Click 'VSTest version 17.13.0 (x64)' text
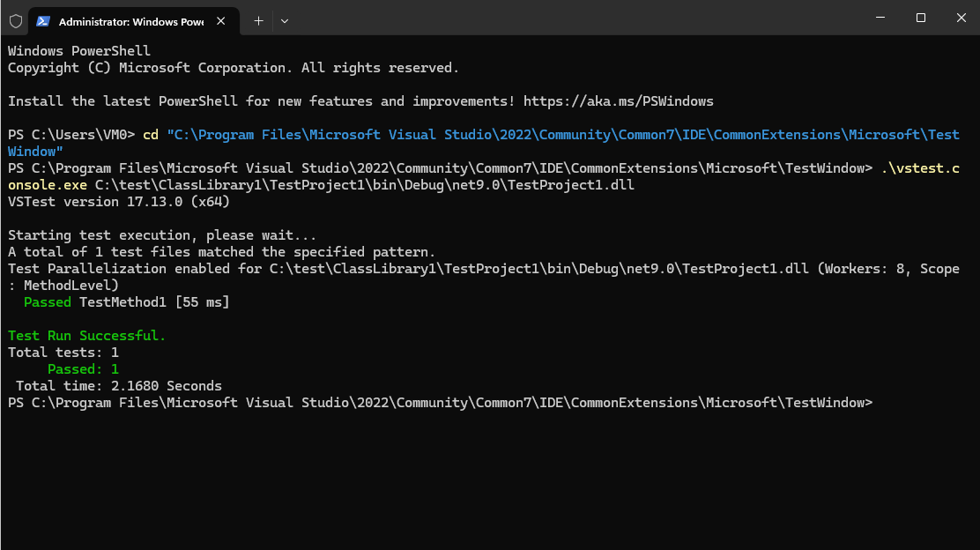980x550 pixels. (x=119, y=202)
